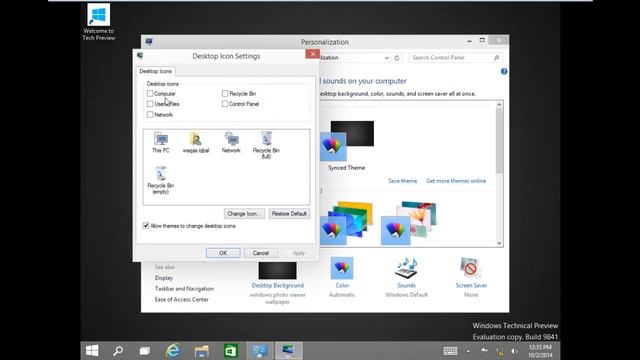Select the waqas iqbal user folder icon
The height and width of the screenshot is (360, 640).
pos(196,142)
